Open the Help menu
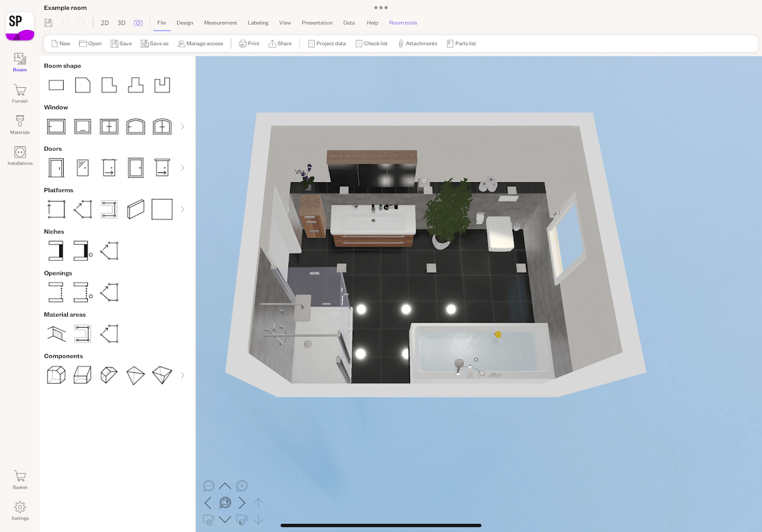The image size is (762, 532). pos(372,23)
